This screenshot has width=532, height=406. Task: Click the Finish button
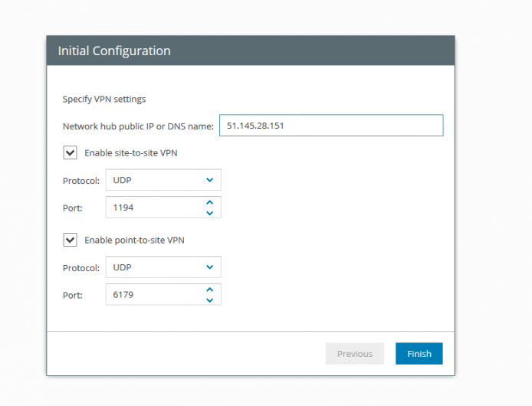(419, 353)
